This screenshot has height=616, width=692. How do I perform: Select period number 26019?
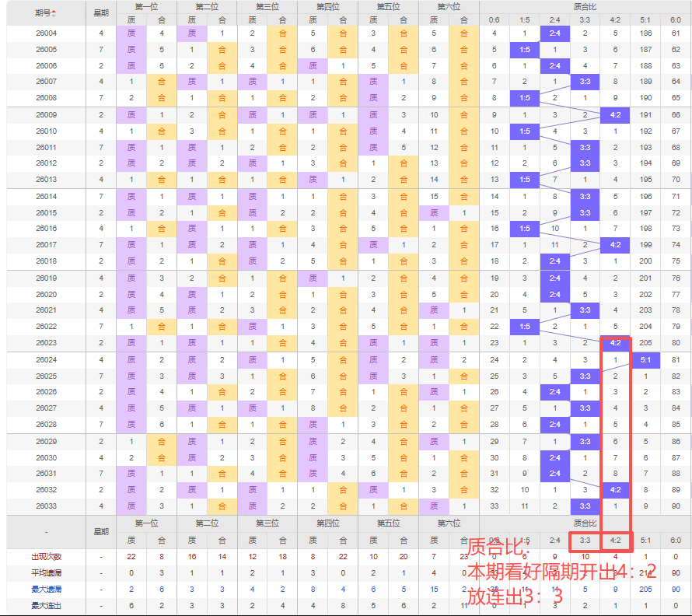click(x=47, y=278)
